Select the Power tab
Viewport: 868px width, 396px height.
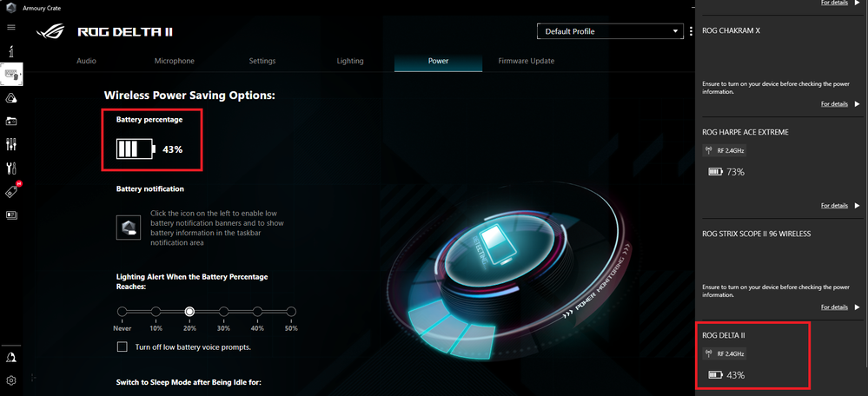click(439, 61)
